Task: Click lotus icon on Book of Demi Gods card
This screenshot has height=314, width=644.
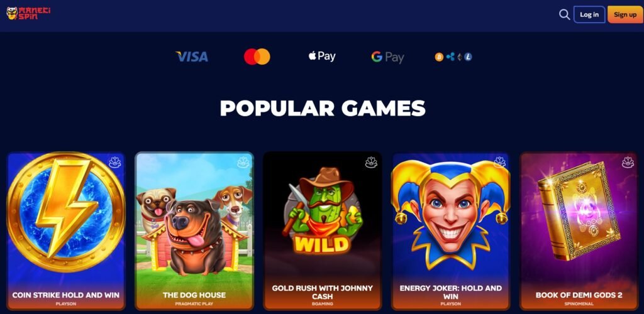Action: coord(628,163)
